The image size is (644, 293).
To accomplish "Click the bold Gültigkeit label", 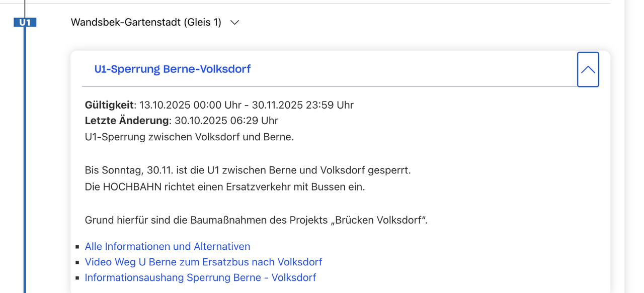I will click(x=109, y=105).
